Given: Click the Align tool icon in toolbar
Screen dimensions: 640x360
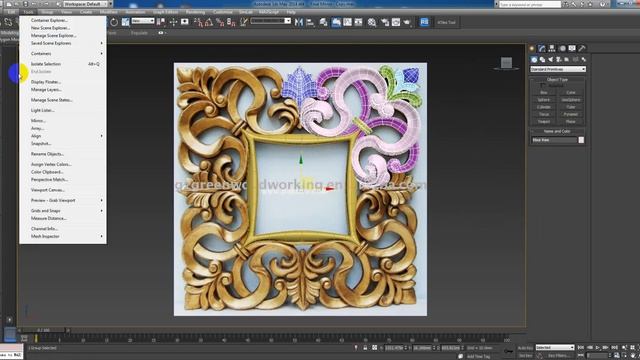Looking at the screenshot, I should coord(310,22).
